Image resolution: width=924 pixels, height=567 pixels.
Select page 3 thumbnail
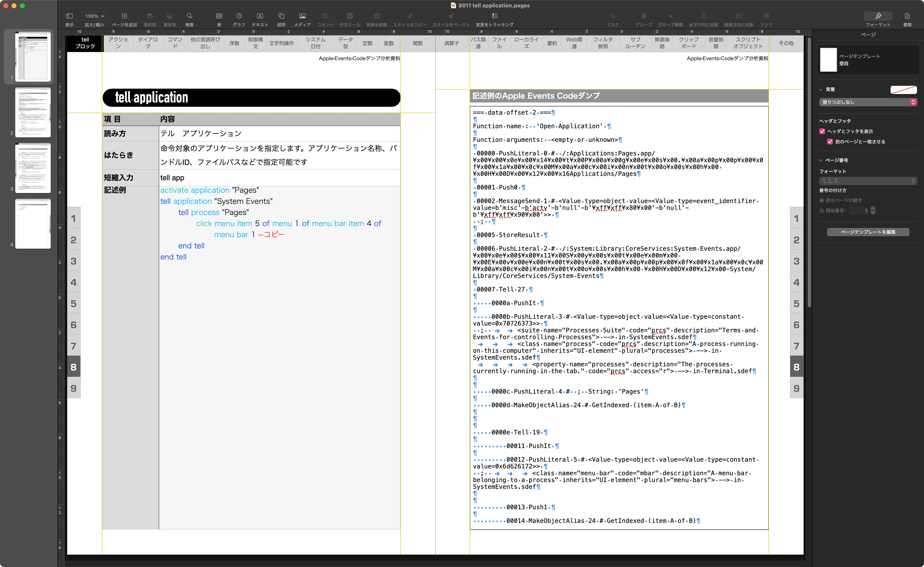[33, 168]
